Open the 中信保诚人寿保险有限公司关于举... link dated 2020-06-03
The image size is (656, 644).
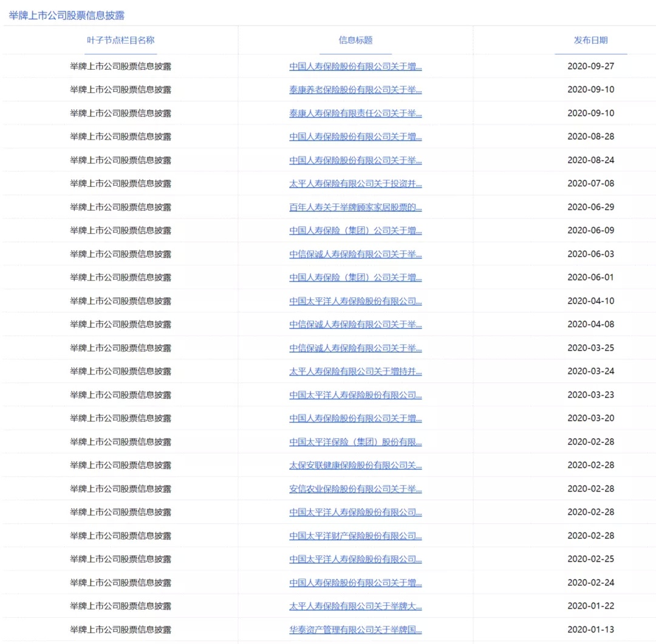pos(355,254)
